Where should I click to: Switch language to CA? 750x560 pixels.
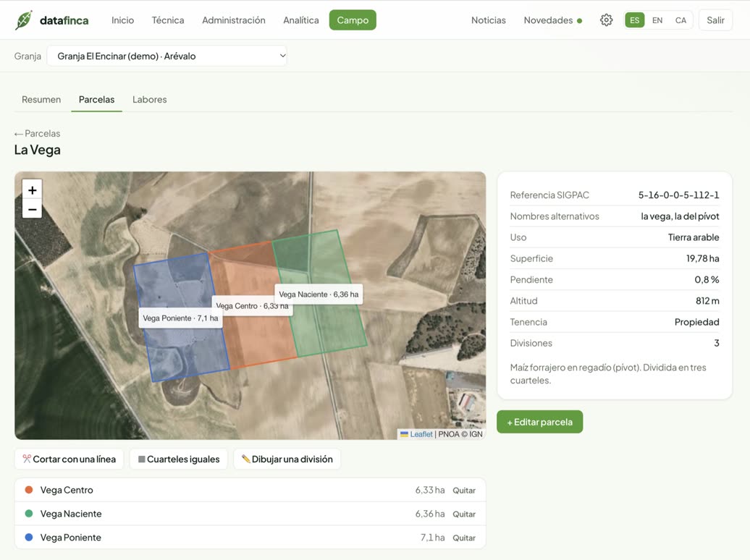tap(681, 20)
